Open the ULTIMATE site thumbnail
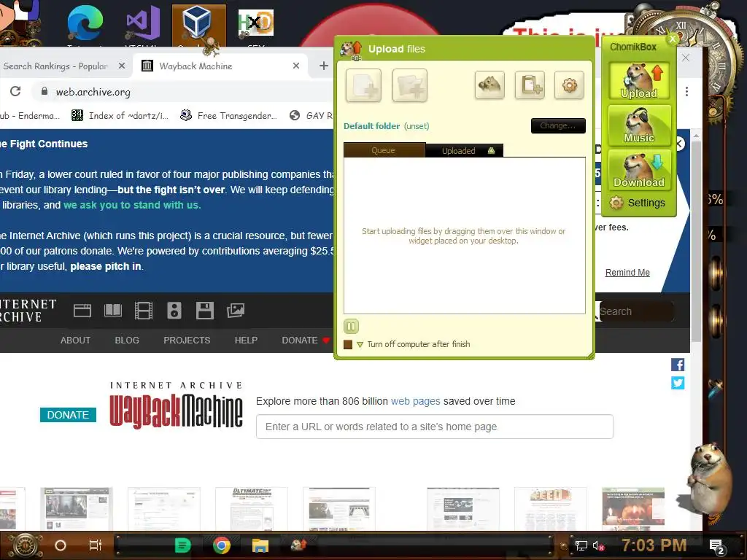 click(252, 508)
